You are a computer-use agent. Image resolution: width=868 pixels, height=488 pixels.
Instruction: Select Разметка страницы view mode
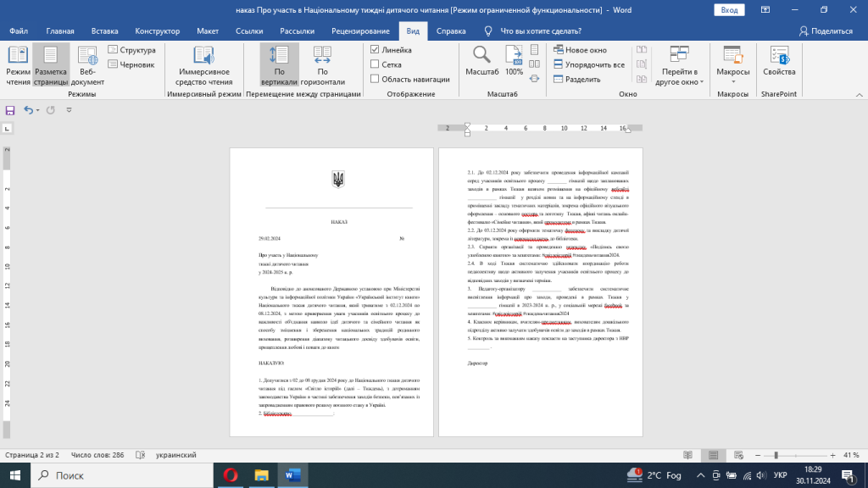click(51, 66)
